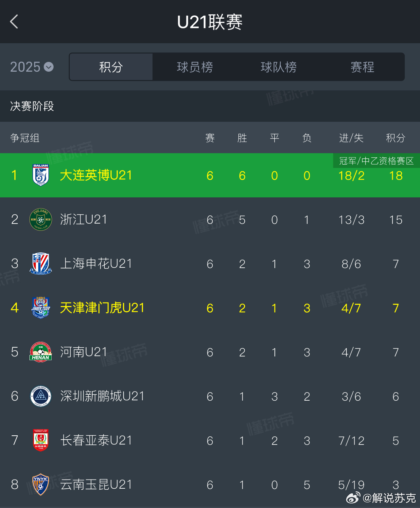The image size is (420, 508).
Task: Click the 冠军/中乙资格赛区 label
Action: (x=376, y=161)
